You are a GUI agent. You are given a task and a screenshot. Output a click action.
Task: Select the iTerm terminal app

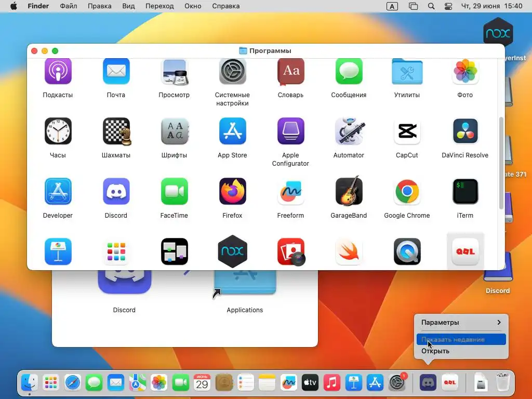coord(465,191)
